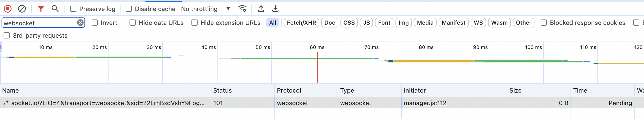
Task: Tick the Invert filter checkbox
Action: tap(95, 23)
